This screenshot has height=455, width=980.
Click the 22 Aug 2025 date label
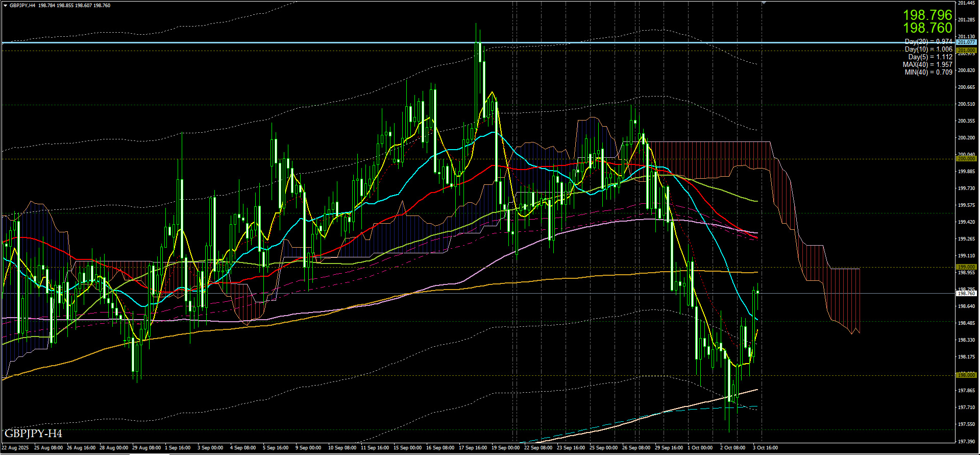(15, 448)
